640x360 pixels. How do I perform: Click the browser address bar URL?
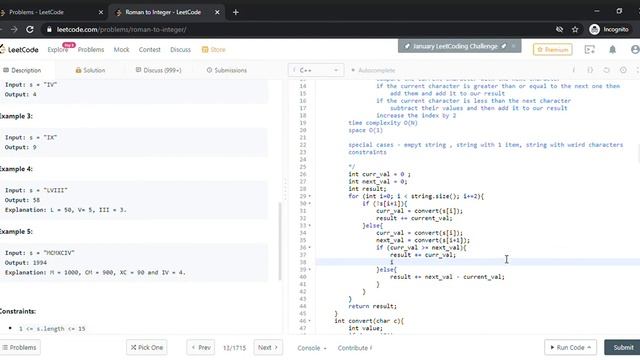pos(122,29)
